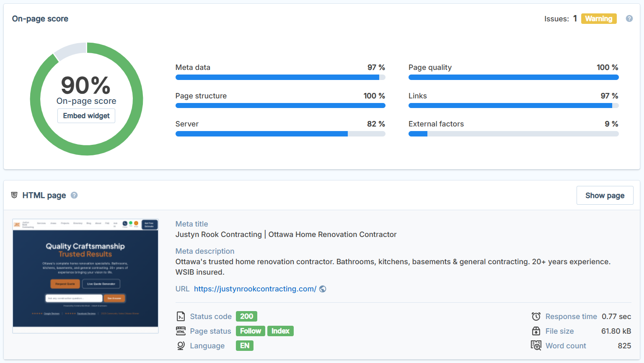The image size is (644, 363).
Task: Click the help icon beside the Warning badge
Action: point(629,18)
